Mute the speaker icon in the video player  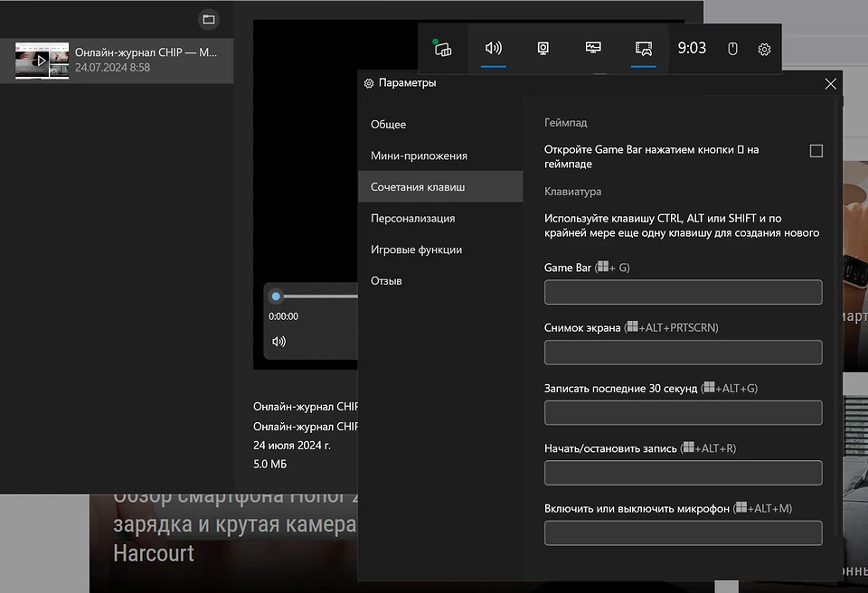tap(279, 342)
